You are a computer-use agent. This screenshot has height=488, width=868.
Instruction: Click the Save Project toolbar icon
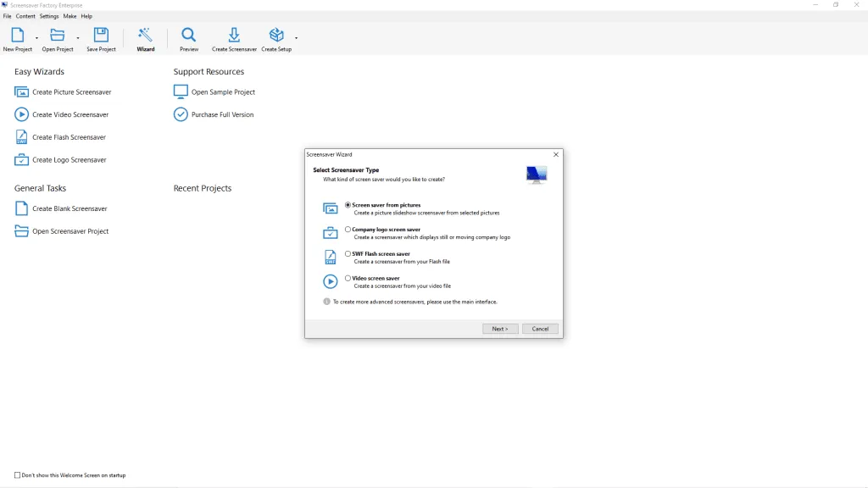click(x=101, y=36)
